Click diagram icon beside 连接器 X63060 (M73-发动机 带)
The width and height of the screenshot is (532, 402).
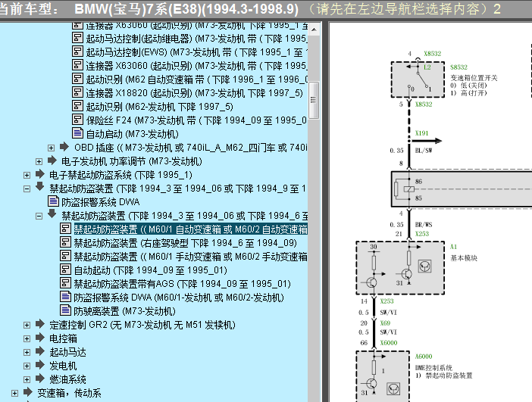[77, 65]
